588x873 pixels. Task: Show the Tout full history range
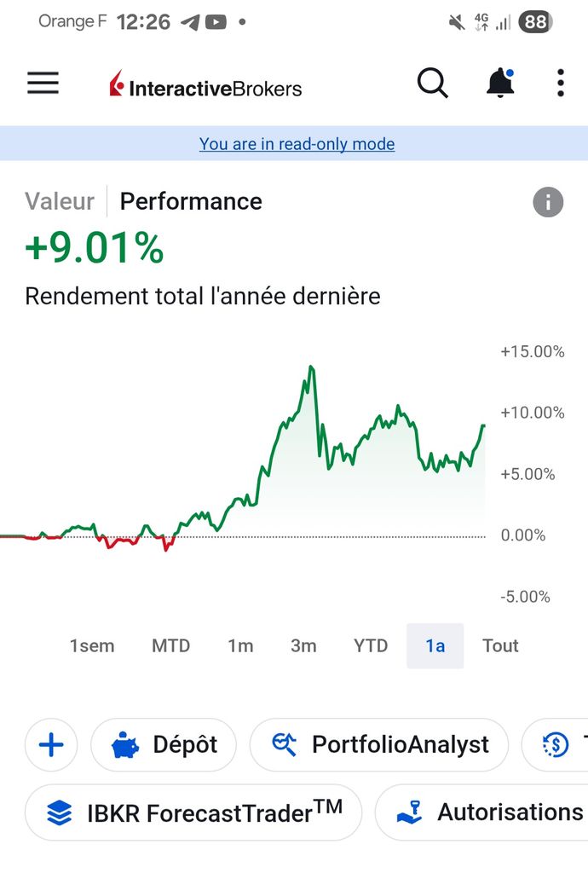[500, 645]
